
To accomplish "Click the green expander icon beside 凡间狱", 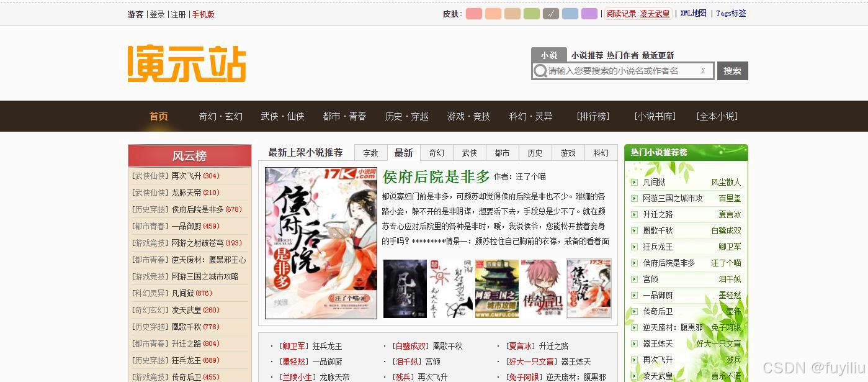I will [x=634, y=181].
